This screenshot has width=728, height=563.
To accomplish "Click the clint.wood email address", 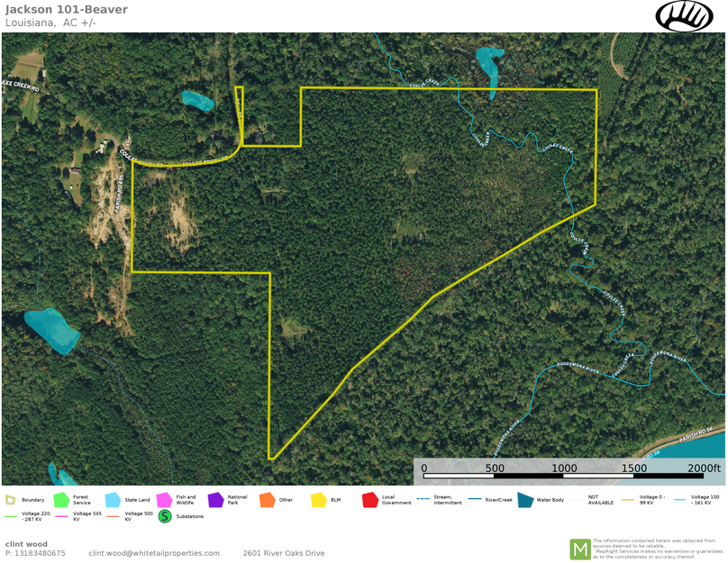I will (154, 553).
